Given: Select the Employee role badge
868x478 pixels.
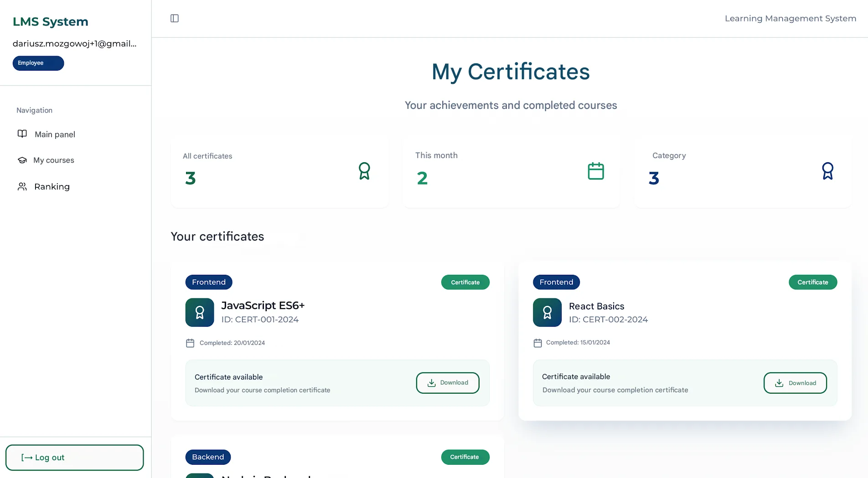Looking at the screenshot, I should point(38,63).
